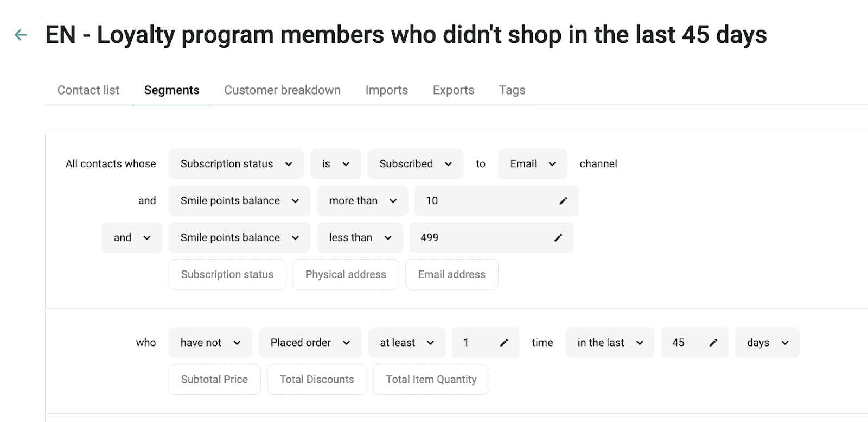Open the 'in the last' timeframe dropdown
This screenshot has width=868, height=422.
(610, 343)
